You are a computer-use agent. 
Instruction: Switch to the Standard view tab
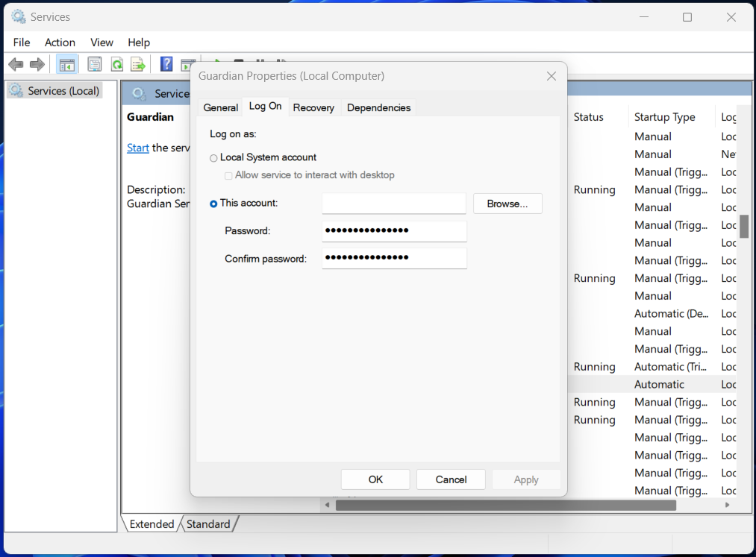click(x=208, y=524)
